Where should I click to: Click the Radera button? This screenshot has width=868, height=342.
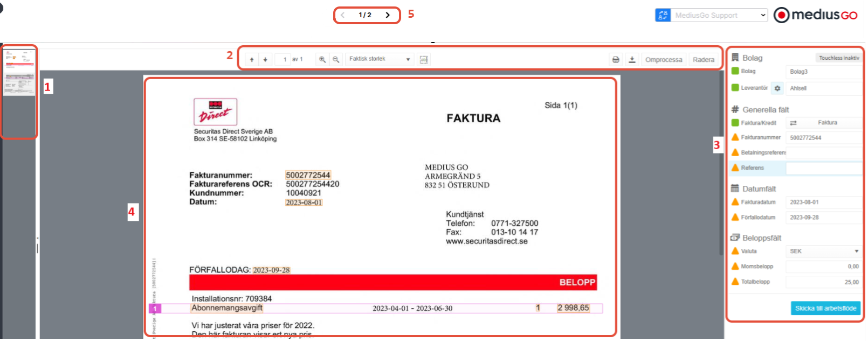(704, 60)
